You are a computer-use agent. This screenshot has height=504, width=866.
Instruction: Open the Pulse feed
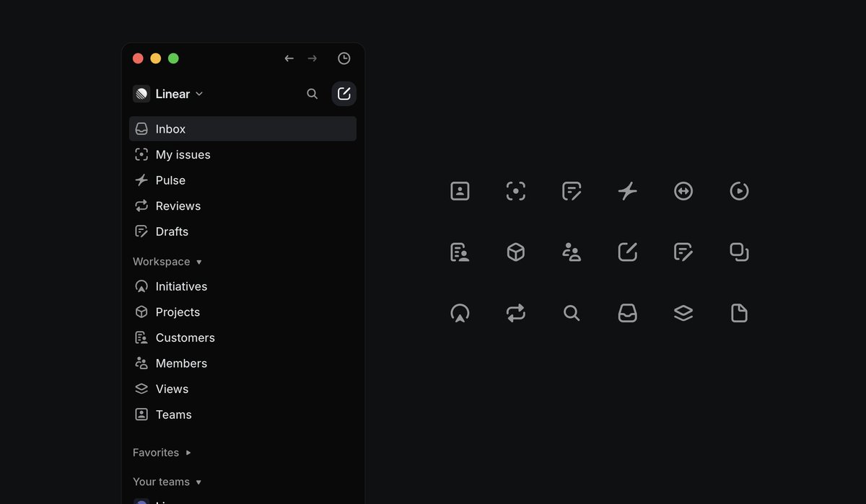242,180
